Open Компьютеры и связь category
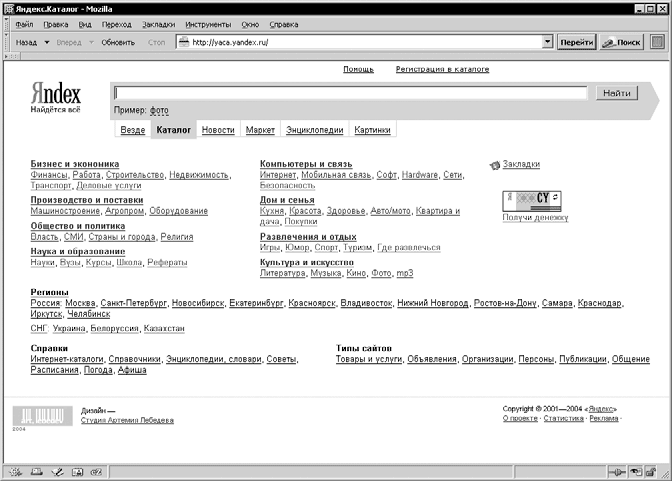672x481 pixels. coord(306,164)
